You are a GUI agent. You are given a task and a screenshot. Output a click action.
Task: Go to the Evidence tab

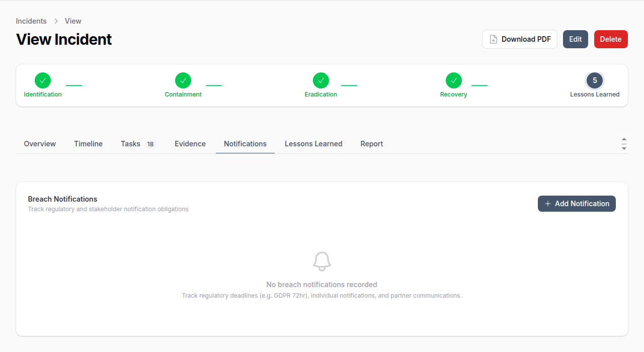(190, 144)
